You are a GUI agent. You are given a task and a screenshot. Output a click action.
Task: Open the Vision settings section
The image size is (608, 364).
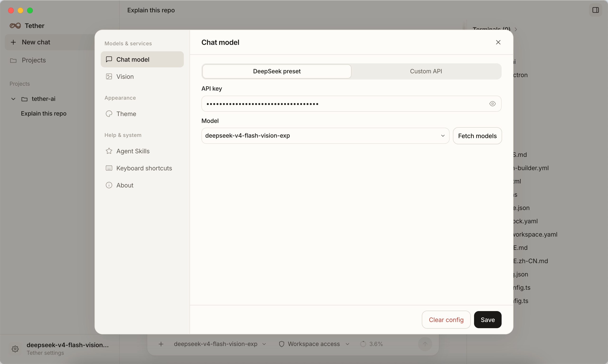pyautogui.click(x=142, y=77)
